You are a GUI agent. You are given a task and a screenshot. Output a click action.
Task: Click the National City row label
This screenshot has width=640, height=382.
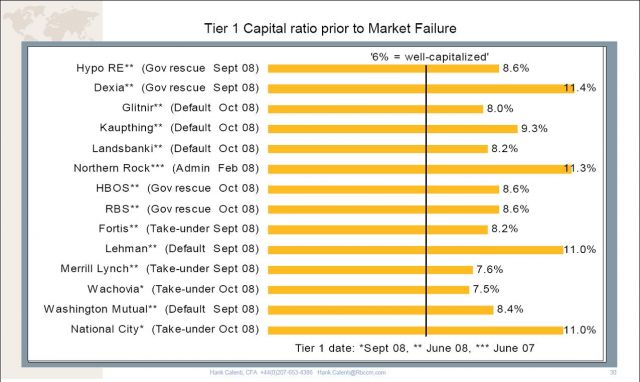pyautogui.click(x=165, y=329)
